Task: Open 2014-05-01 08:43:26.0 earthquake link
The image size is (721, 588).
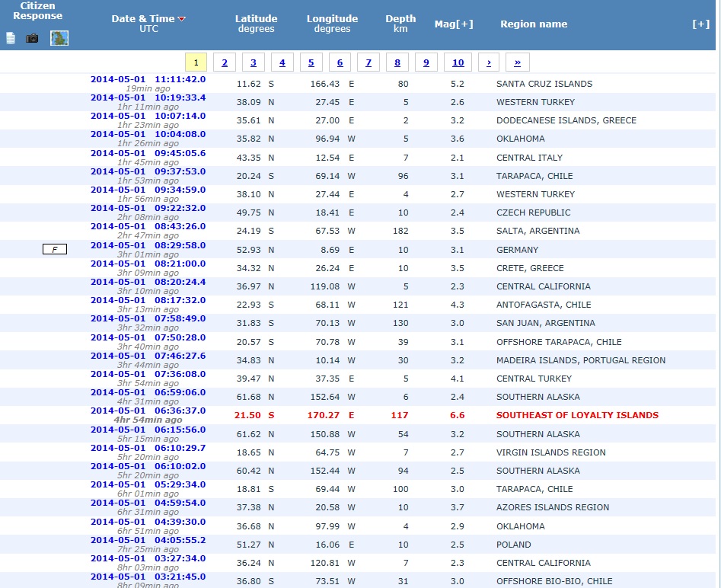Action: click(x=148, y=226)
